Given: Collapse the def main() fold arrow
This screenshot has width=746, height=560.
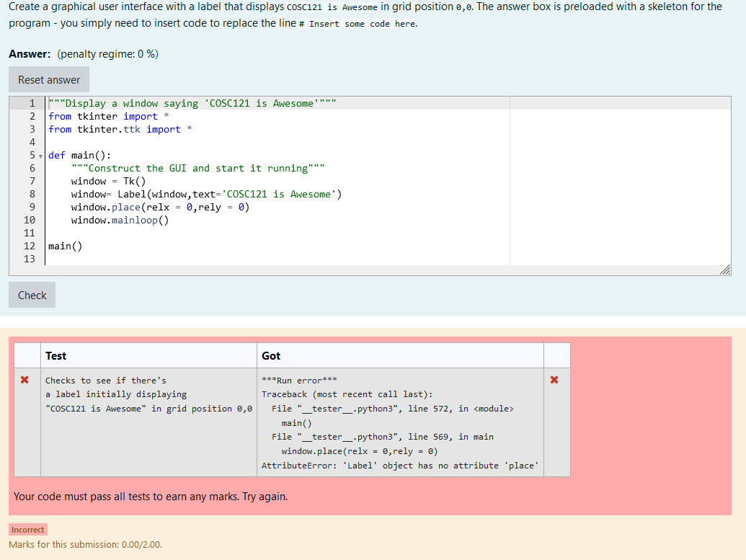Looking at the screenshot, I should 40,156.
